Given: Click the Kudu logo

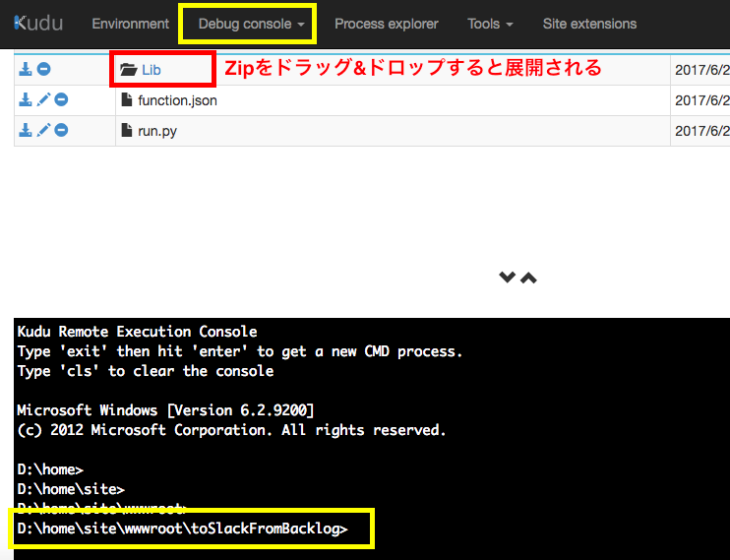Looking at the screenshot, I should [x=38, y=24].
